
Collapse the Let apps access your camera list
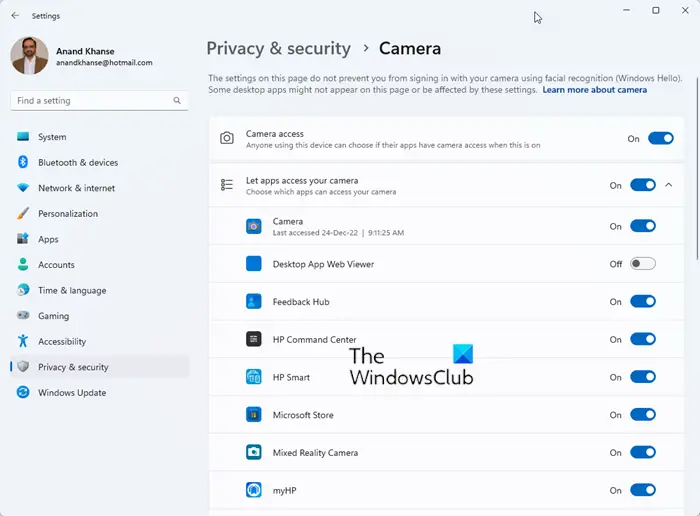coord(668,185)
